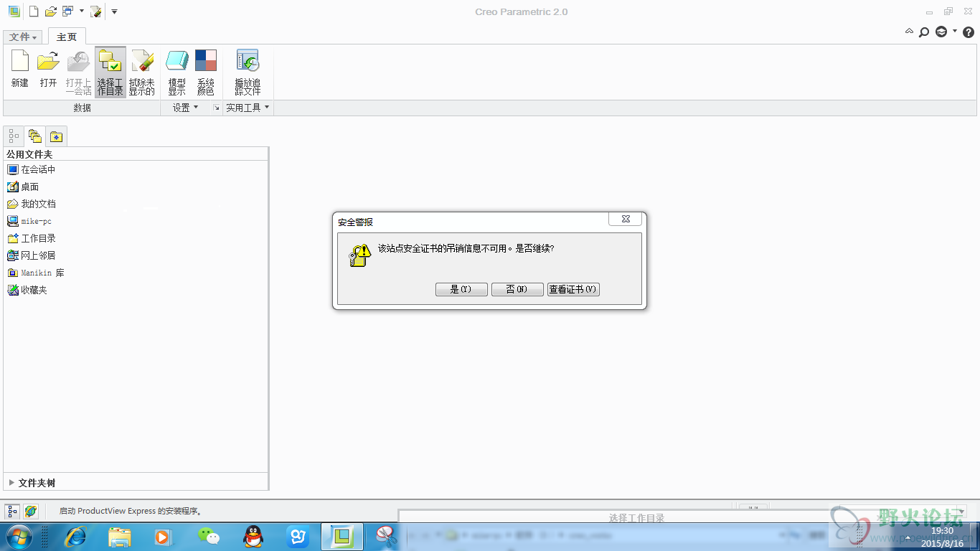Expand the 设置 group dropdown
The height and width of the screenshot is (551, 980).
[186, 108]
